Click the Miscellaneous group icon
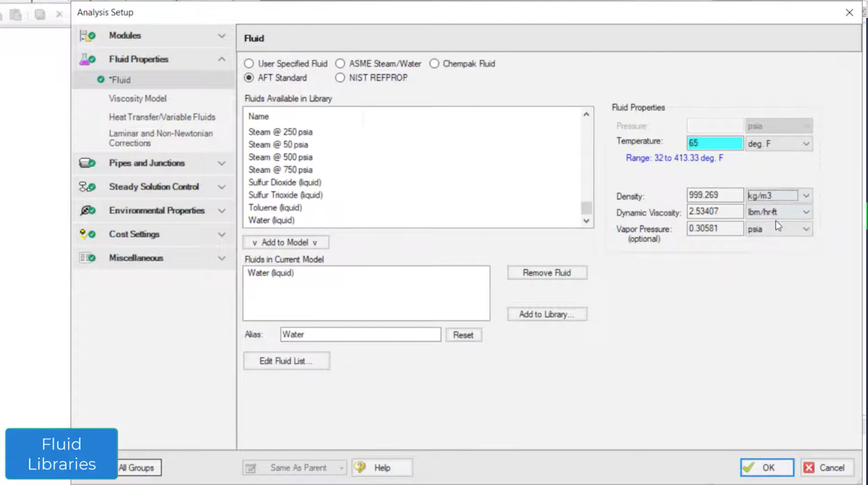Viewport: 868px width, 485px height. coord(87,258)
